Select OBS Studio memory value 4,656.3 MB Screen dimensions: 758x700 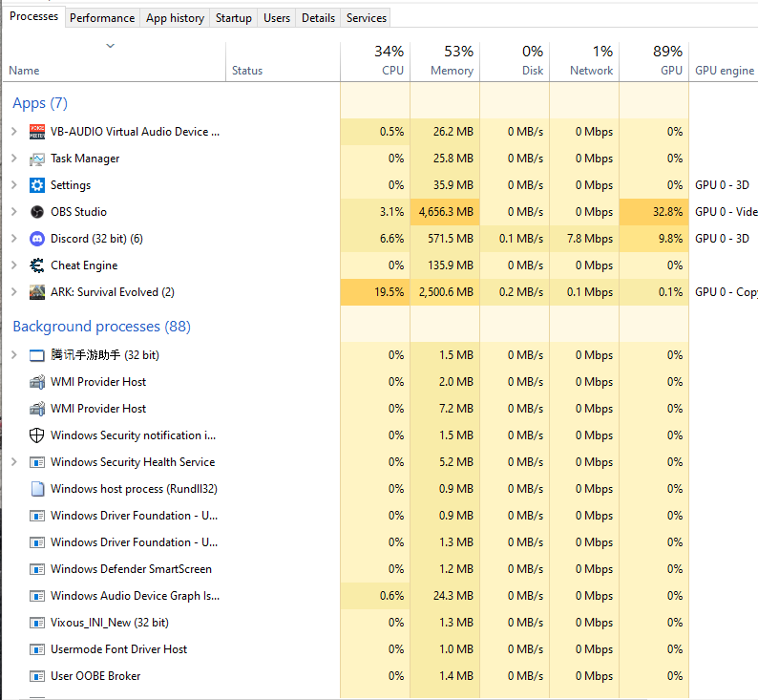click(x=445, y=212)
